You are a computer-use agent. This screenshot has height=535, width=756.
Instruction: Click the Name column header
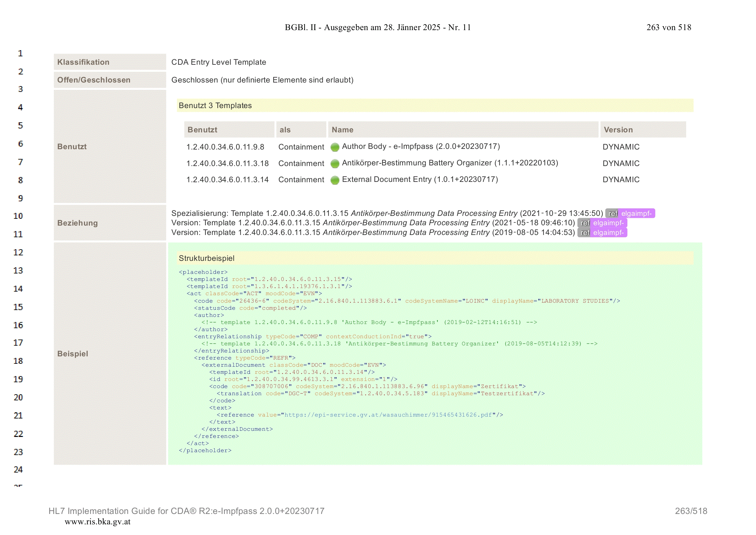tap(463, 129)
